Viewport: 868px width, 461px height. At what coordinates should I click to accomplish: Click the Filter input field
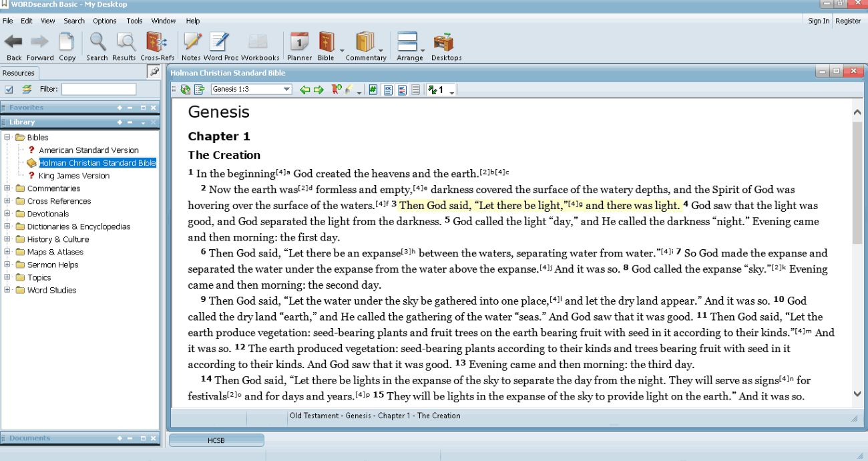click(x=99, y=89)
